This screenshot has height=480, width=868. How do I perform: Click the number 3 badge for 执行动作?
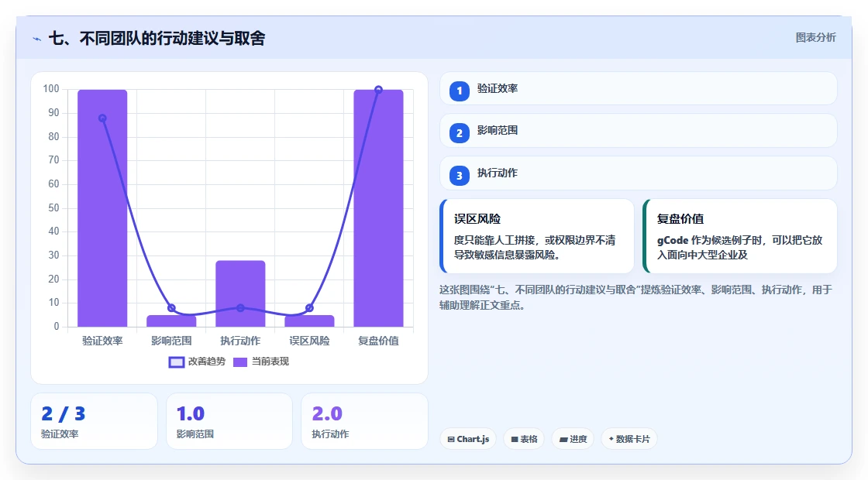459,176
